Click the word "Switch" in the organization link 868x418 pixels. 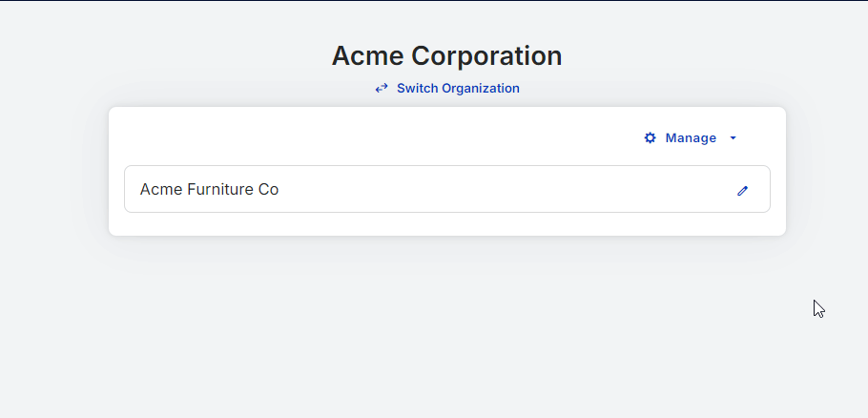[x=417, y=88]
